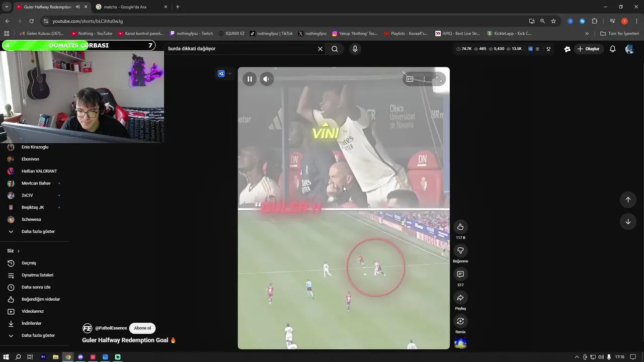Open the three-dot more options on video
The image size is (644, 362).
tap(424, 79)
